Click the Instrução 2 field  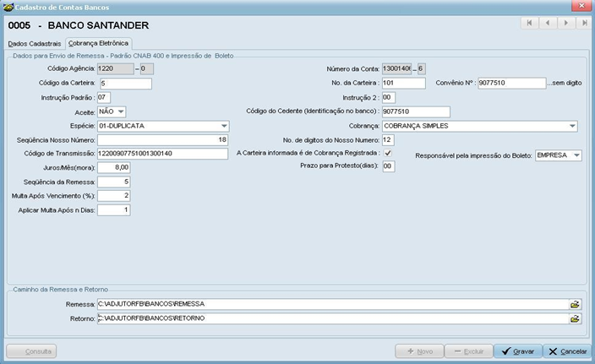389,97
